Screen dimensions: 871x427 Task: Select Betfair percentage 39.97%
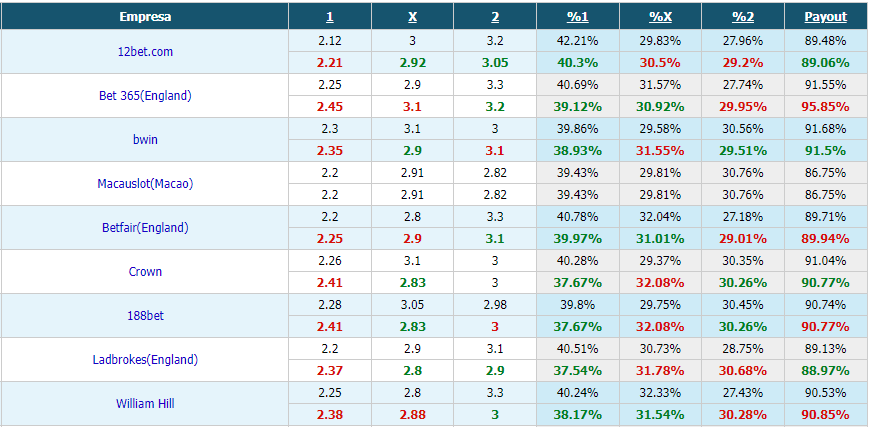click(578, 239)
